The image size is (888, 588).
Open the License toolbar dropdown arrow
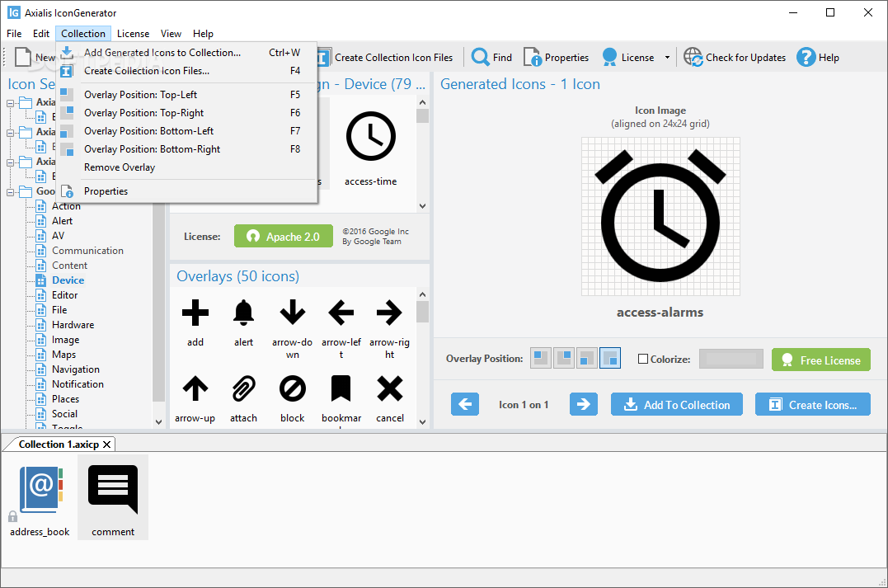(x=667, y=57)
